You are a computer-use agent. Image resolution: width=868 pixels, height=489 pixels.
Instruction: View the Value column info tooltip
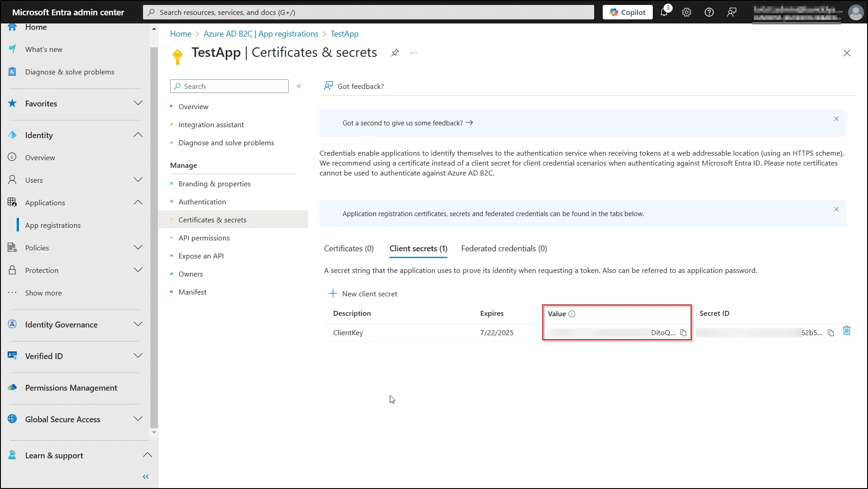pyautogui.click(x=572, y=314)
